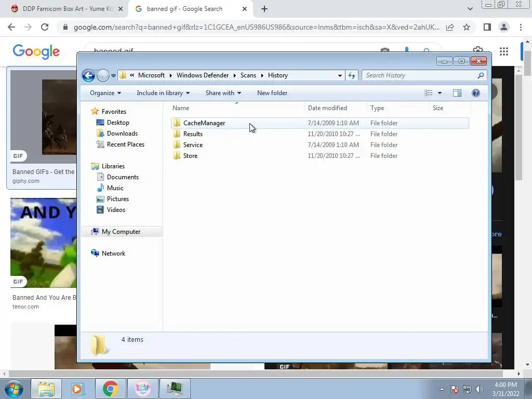Switch to the DDP Famicom Box Art tab

tap(67, 9)
